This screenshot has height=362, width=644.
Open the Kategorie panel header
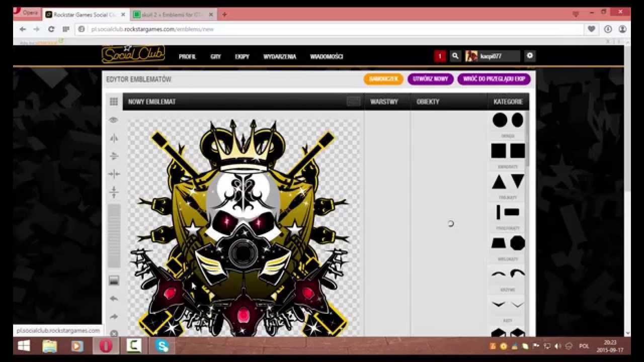coord(508,102)
